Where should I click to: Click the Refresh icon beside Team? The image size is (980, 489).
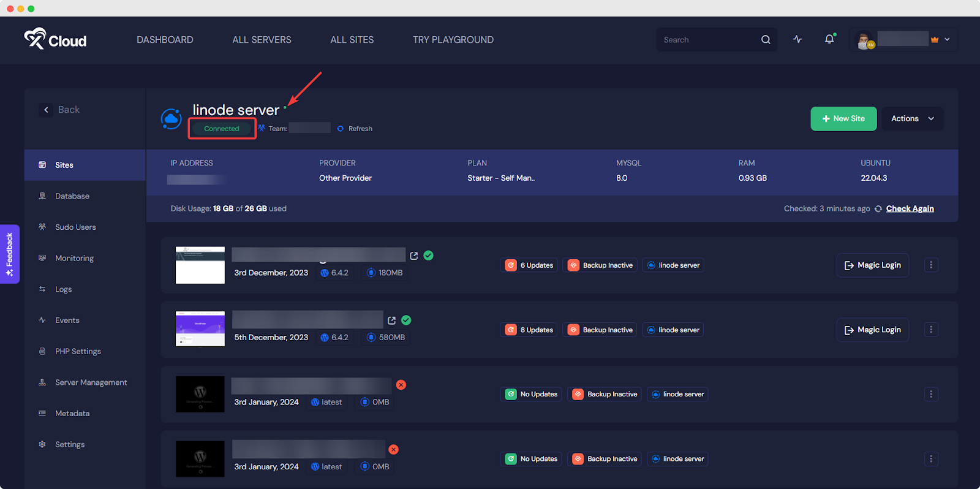[341, 129]
